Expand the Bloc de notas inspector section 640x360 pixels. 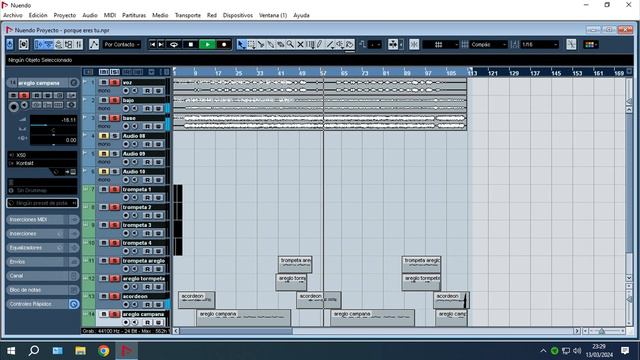[x=42, y=290]
